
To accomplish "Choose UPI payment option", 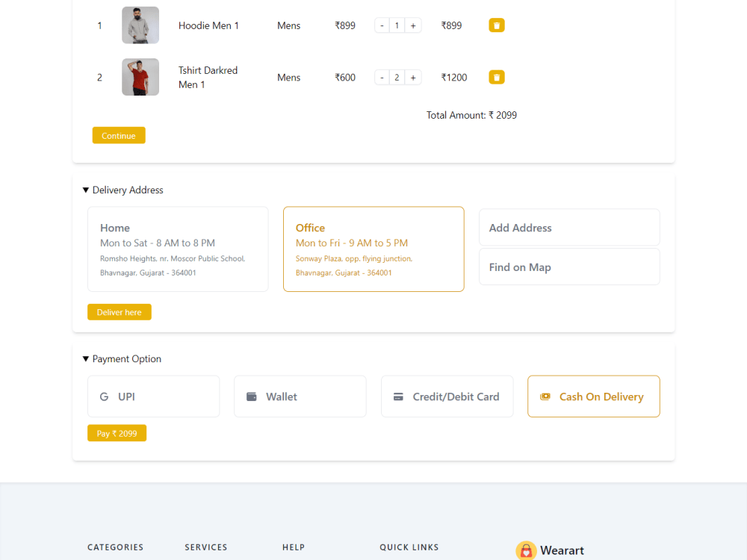I will [153, 396].
